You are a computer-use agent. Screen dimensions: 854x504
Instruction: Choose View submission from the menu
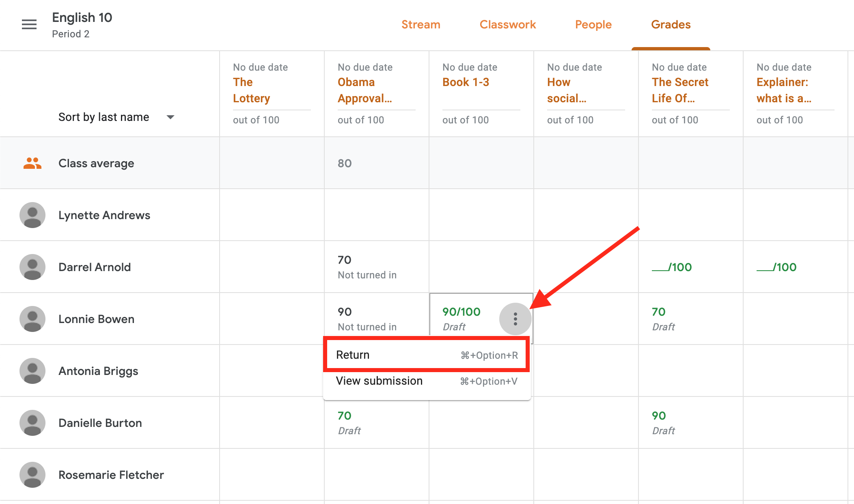(427, 381)
